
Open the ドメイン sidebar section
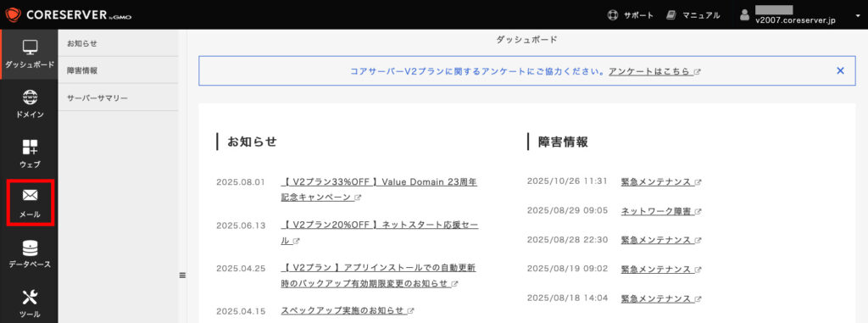tap(30, 104)
